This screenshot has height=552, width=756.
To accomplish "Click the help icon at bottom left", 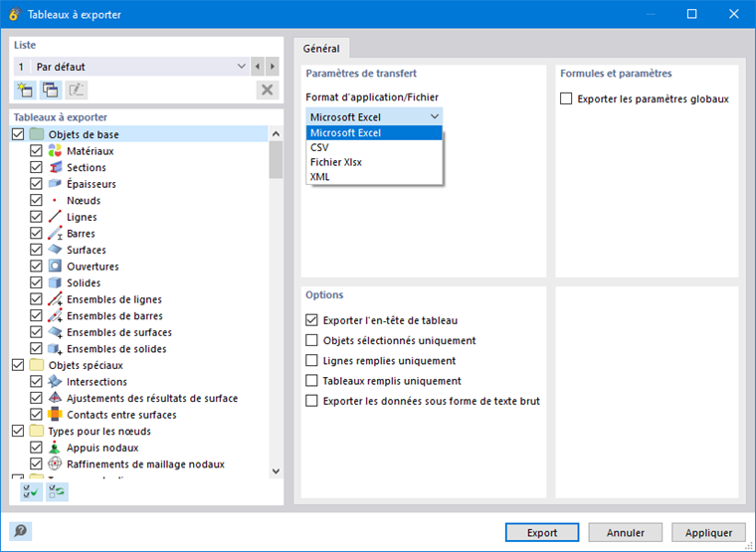I will click(x=20, y=531).
